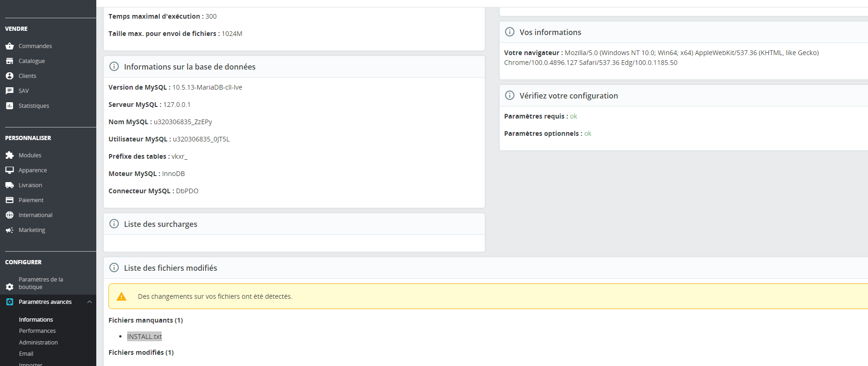This screenshot has height=366, width=868.
Task: Collapse the Paramètres avancés menu chevron
Action: tap(89, 302)
